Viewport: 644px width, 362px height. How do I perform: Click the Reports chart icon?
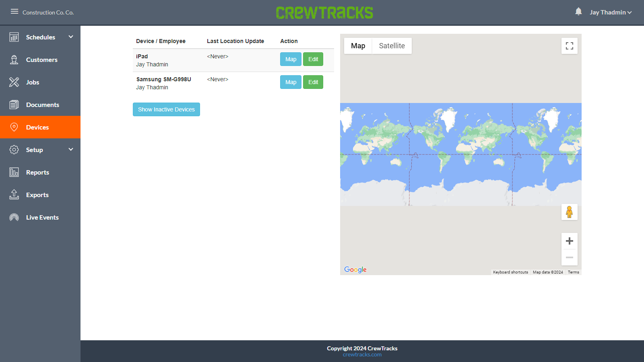point(14,172)
